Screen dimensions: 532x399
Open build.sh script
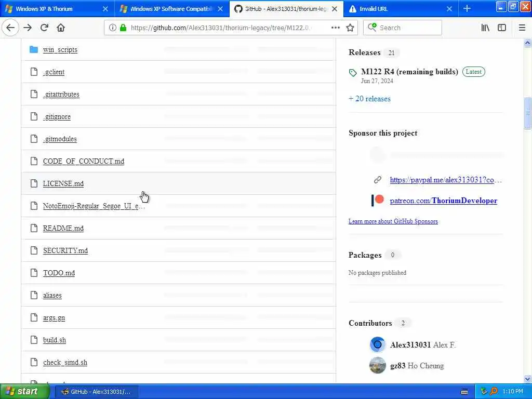(54, 340)
